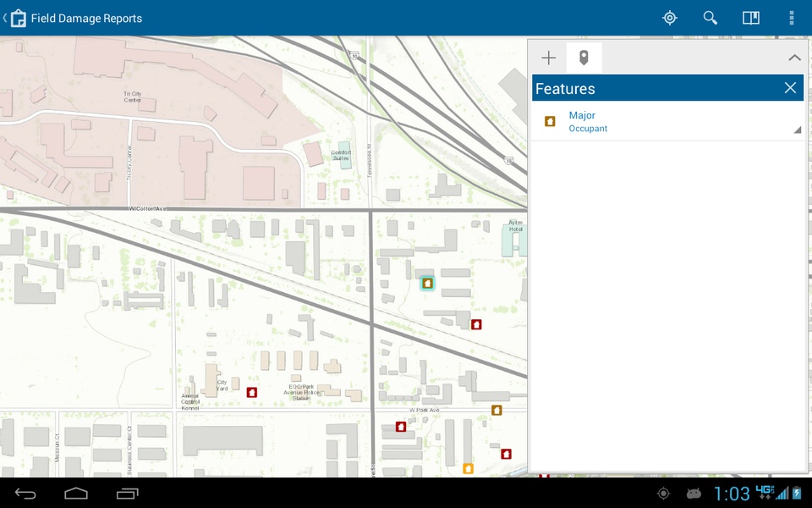Open Android recent apps button
The height and width of the screenshot is (508, 812).
[x=128, y=493]
